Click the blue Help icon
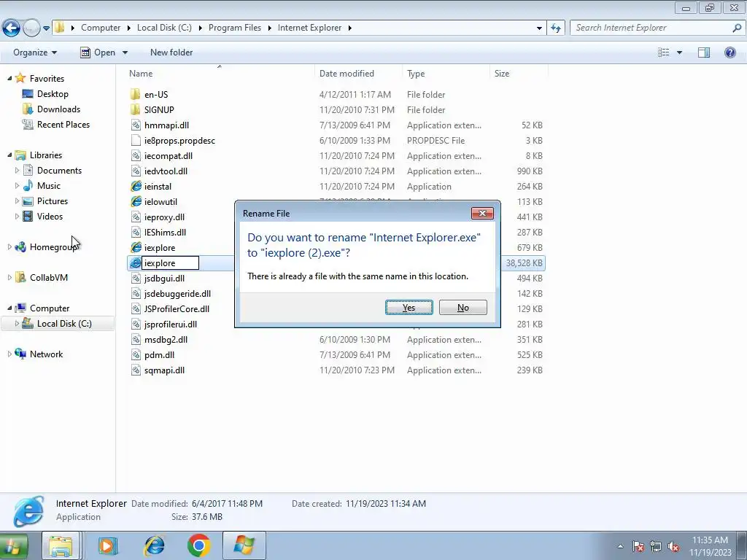The height and width of the screenshot is (560, 747). tap(729, 52)
